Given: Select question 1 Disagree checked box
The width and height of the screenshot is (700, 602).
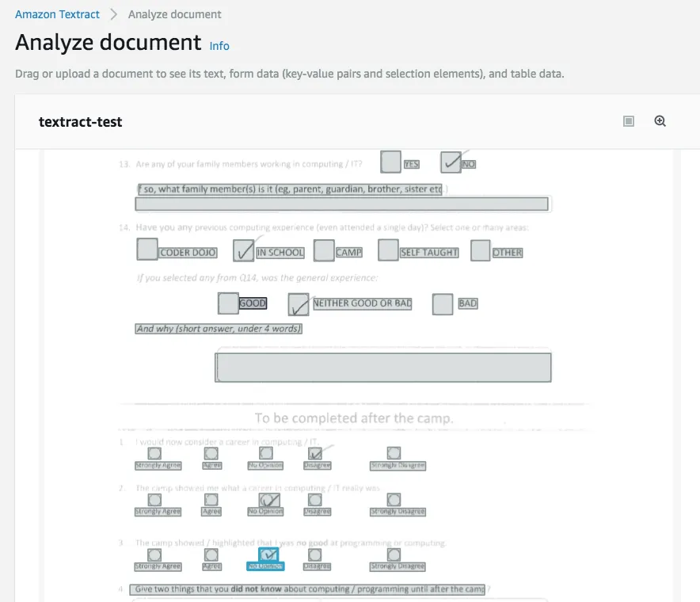Looking at the screenshot, I should 314,453.
